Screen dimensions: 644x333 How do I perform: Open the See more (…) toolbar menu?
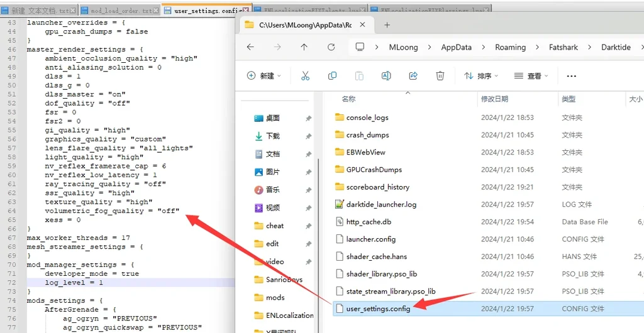(571, 75)
